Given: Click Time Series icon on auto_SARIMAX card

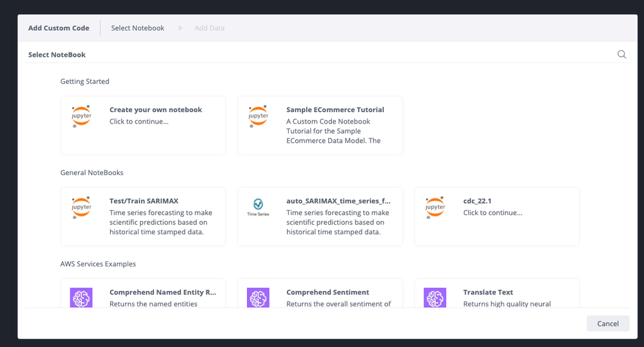Looking at the screenshot, I should click(259, 207).
